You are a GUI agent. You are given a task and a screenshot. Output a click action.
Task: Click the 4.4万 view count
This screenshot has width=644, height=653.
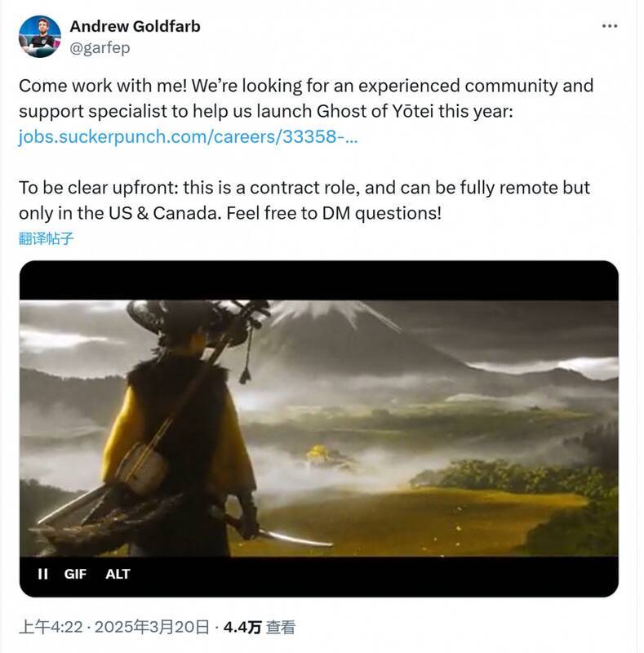pos(242,627)
